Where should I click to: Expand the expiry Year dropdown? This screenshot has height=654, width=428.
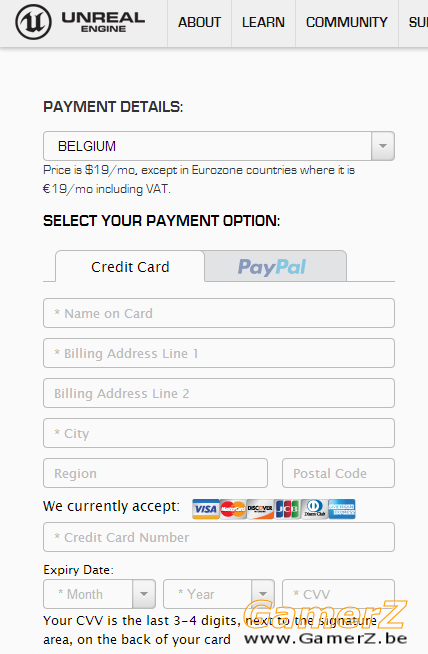219,594
